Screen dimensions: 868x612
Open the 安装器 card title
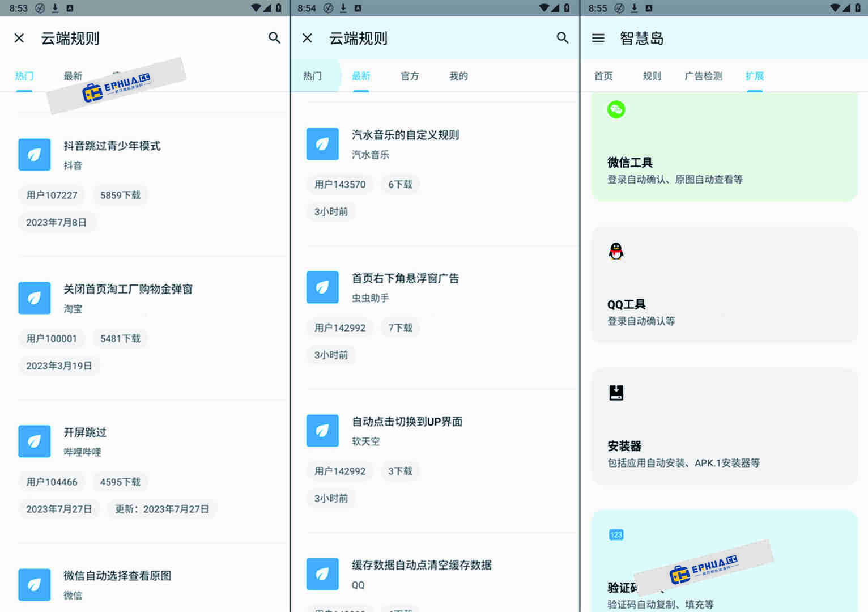(624, 446)
